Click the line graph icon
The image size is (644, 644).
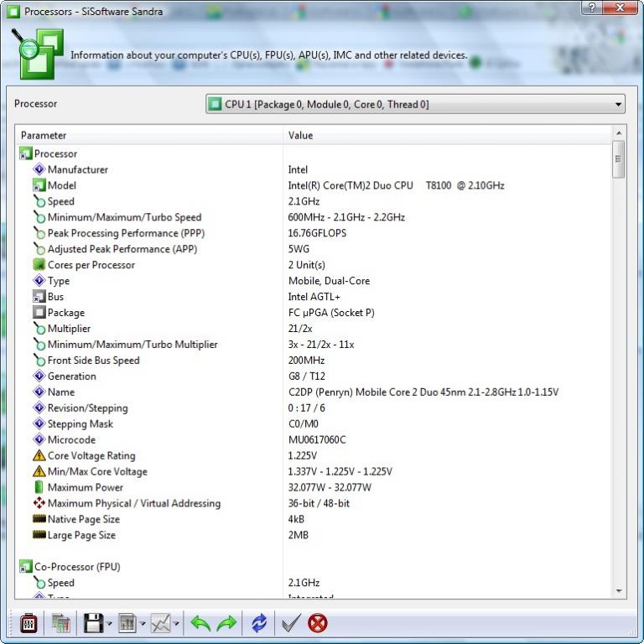tap(161, 624)
